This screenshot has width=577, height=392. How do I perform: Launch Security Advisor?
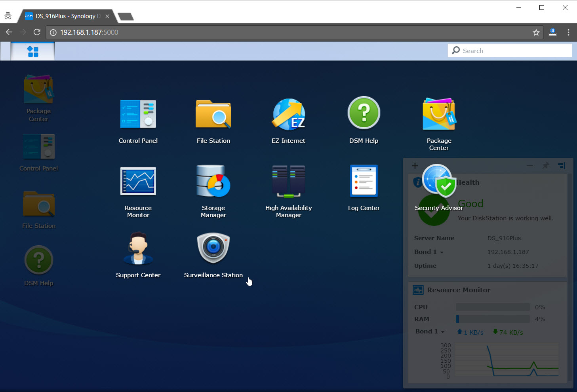pyautogui.click(x=439, y=188)
